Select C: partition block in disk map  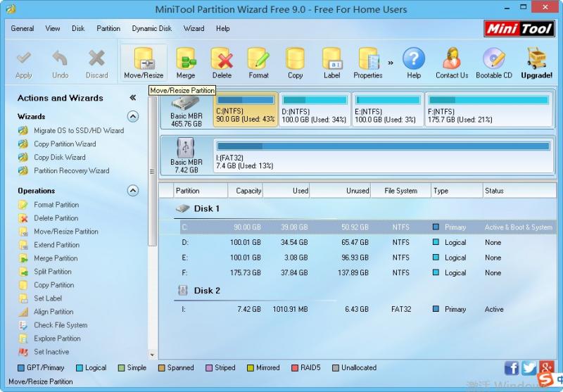(x=246, y=110)
